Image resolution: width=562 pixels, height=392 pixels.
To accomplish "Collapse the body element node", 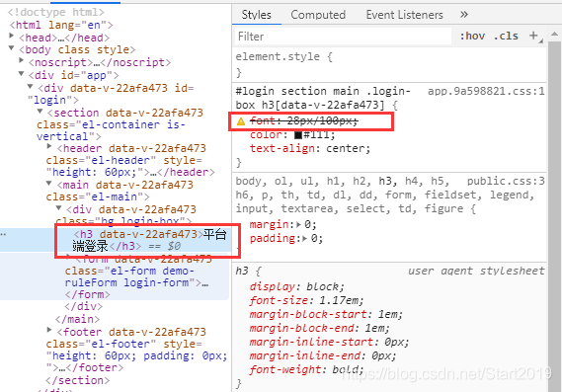I will click(12, 48).
